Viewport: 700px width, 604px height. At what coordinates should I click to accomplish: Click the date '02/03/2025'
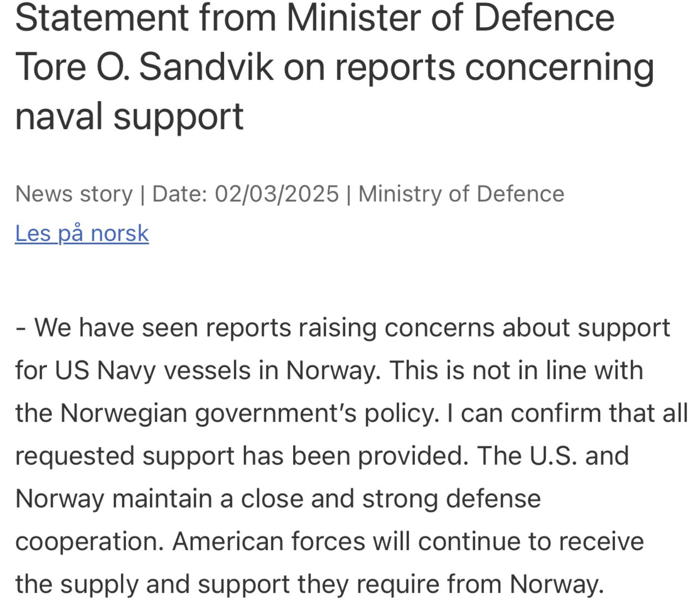click(x=277, y=194)
